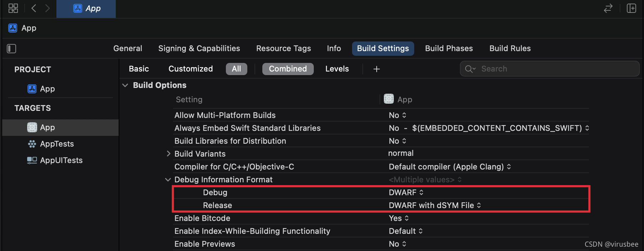Open Debug Information Format multiple values popup
Screen dimensions: 644x251
(425, 179)
